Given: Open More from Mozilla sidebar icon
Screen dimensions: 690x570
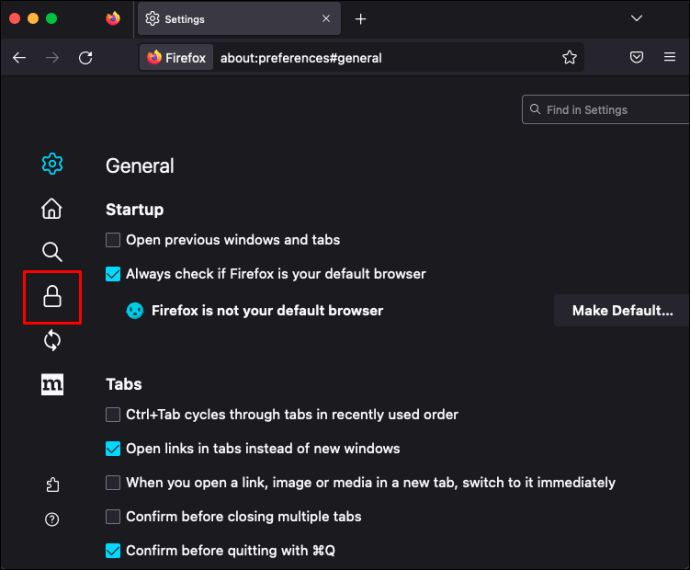Looking at the screenshot, I should click(x=52, y=385).
